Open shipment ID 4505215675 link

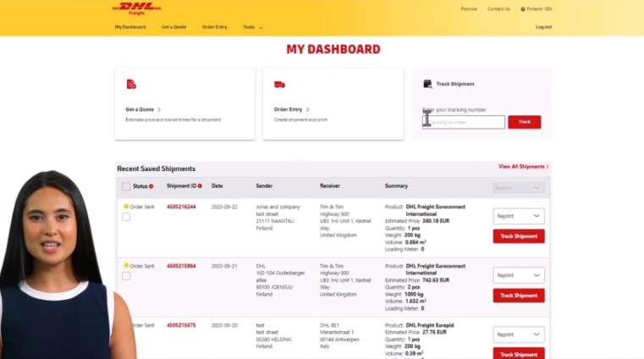click(x=181, y=325)
